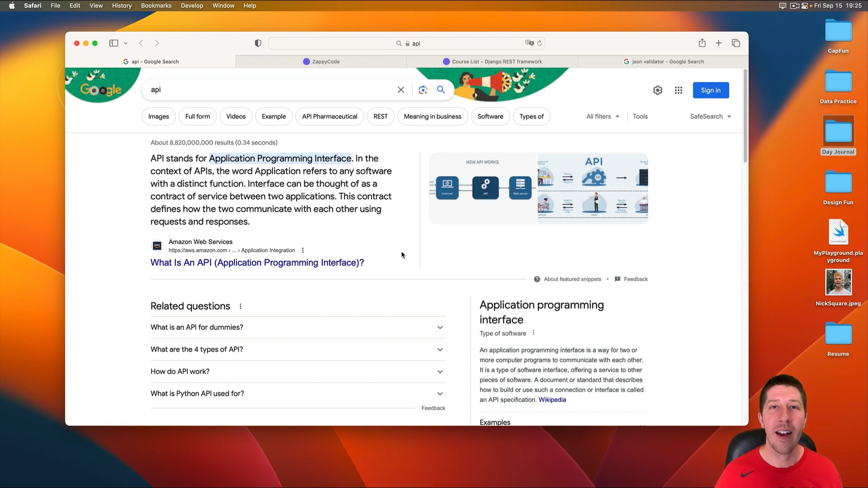Open Related questions options dots

coord(241,306)
